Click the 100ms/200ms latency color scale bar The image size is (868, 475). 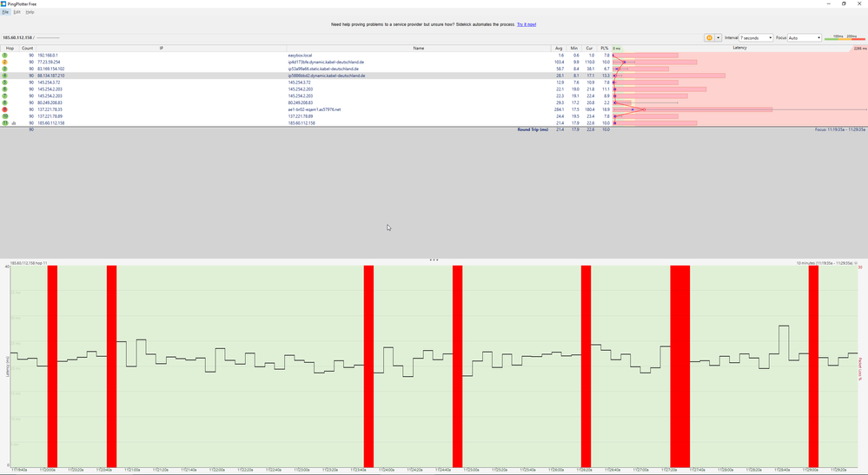tap(845, 37)
